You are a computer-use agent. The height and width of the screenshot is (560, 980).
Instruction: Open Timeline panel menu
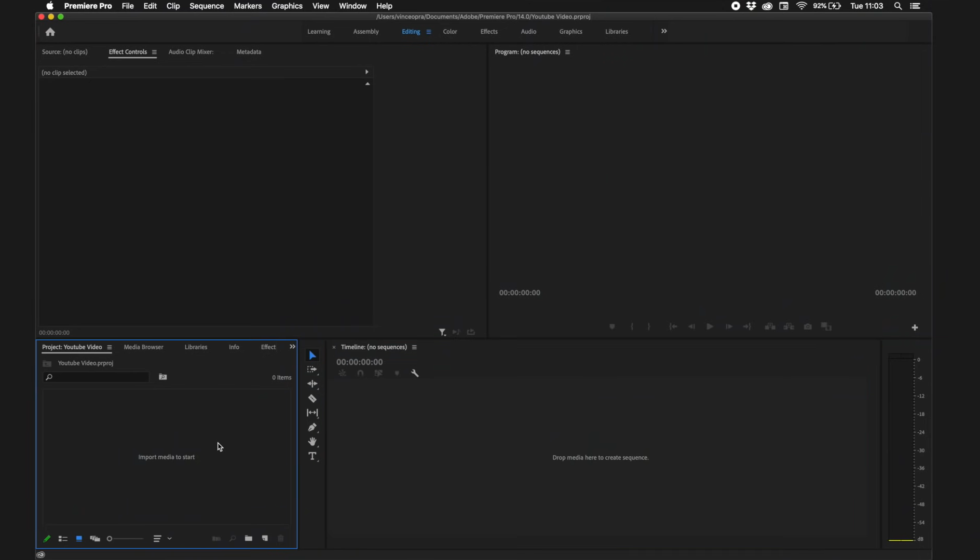[x=414, y=347]
